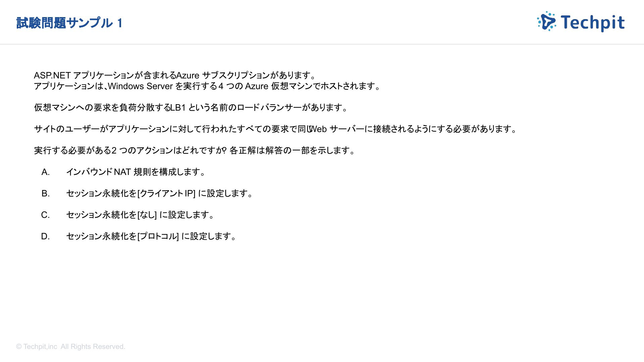The width and height of the screenshot is (644, 362).
Task: Select answer option A letter
Action: (46, 172)
